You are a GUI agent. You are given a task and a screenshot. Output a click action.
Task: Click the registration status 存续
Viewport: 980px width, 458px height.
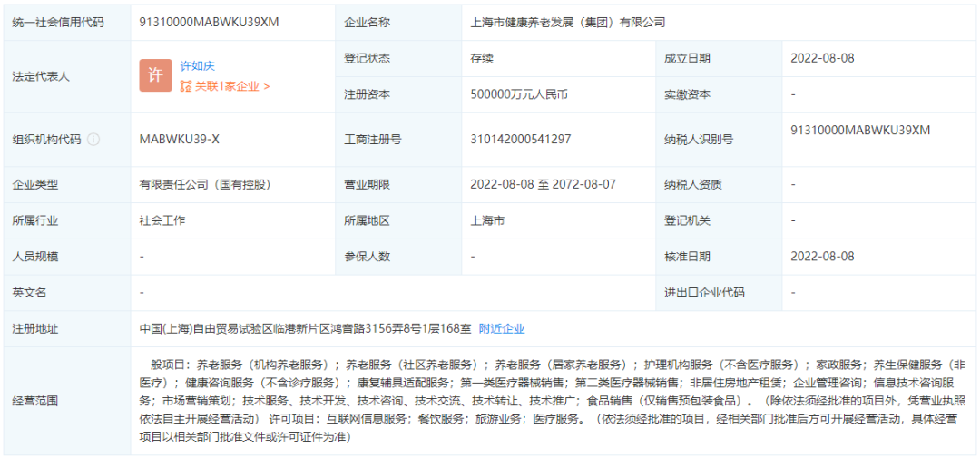coord(483,58)
